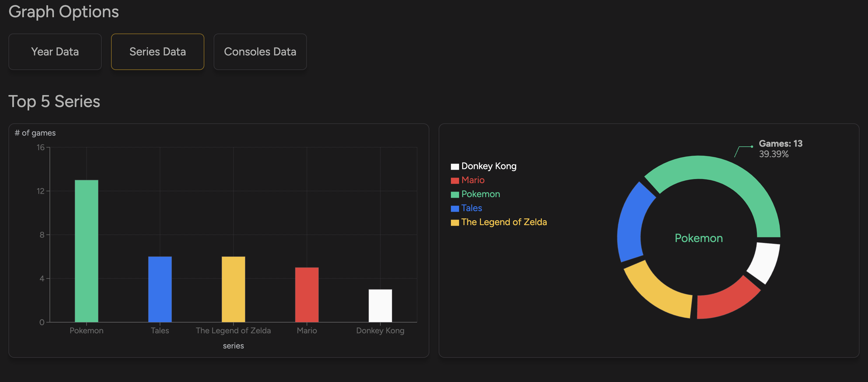Image resolution: width=868 pixels, height=382 pixels.
Task: Toggle Donkey Kong legend label
Action: (x=489, y=166)
